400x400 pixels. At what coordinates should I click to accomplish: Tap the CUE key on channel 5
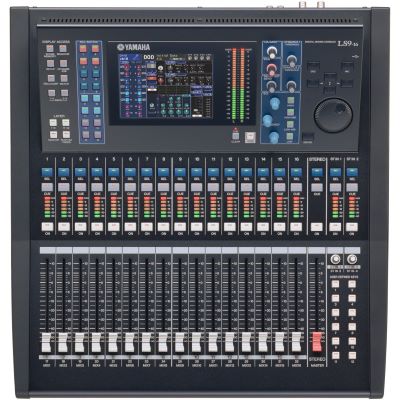[x=113, y=187]
